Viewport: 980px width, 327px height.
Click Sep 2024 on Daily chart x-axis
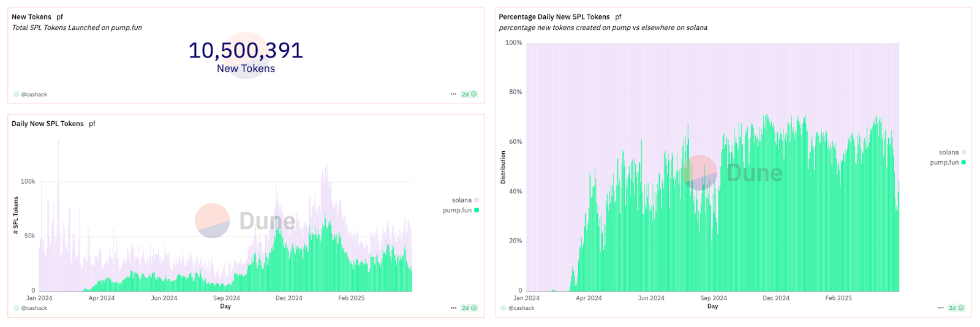coord(227,298)
